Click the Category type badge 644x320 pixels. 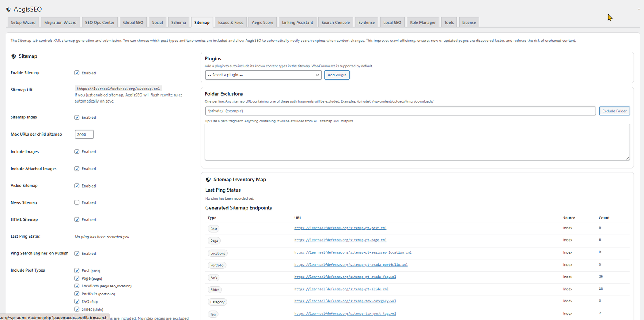[x=217, y=302]
